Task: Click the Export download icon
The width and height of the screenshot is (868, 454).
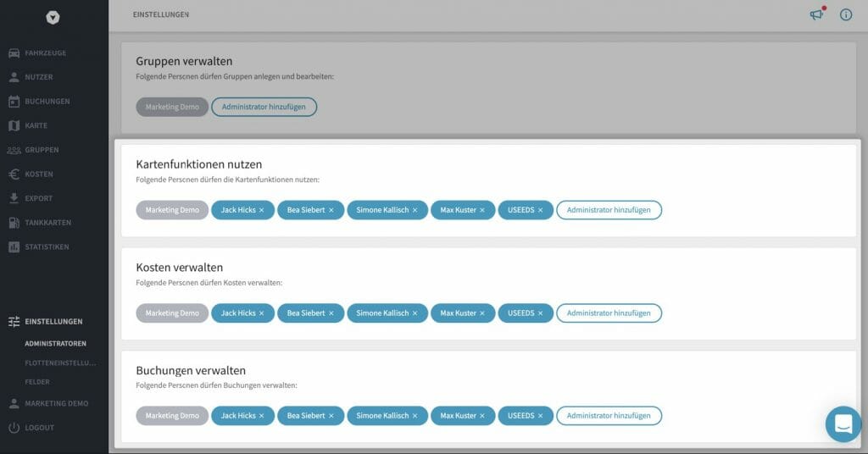Action: 14,198
